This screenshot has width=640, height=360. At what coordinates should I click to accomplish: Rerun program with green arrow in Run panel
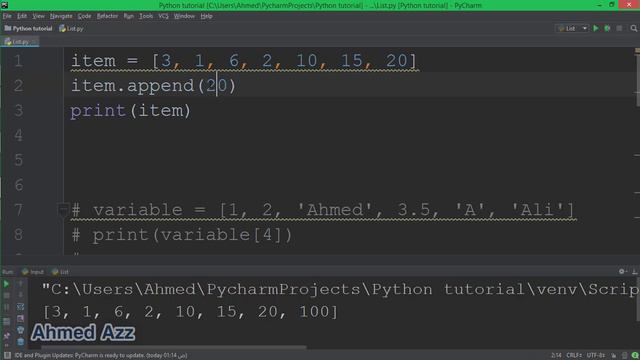(6, 284)
